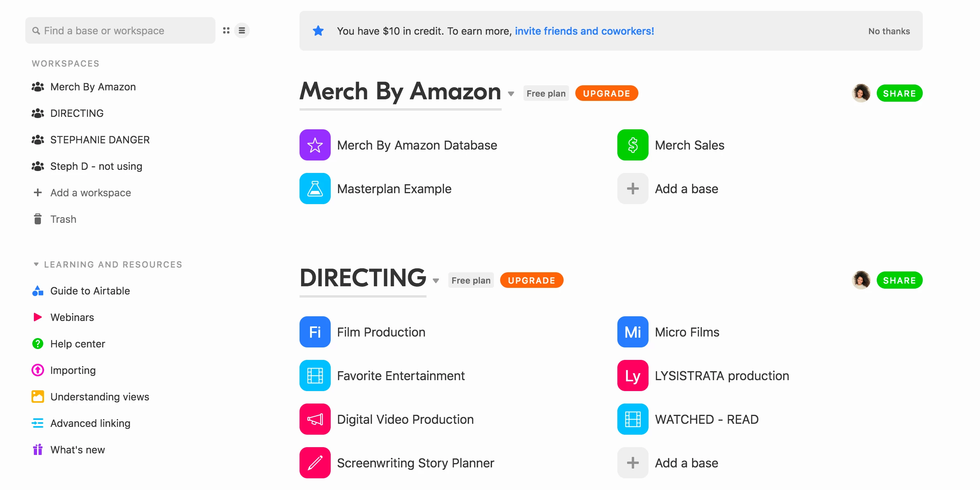Image resolution: width=980 pixels, height=490 pixels.
Task: Click the Film Production Fi icon
Action: (x=315, y=332)
